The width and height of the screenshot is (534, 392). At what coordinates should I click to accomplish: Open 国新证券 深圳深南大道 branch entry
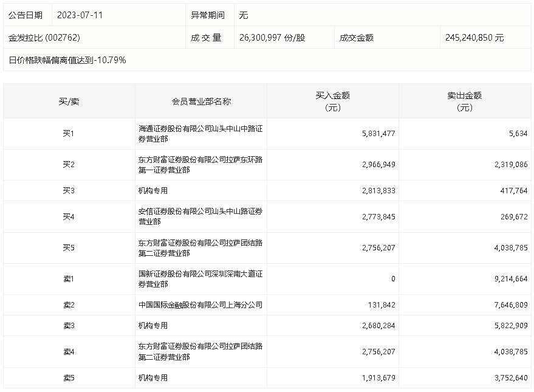click(200, 279)
